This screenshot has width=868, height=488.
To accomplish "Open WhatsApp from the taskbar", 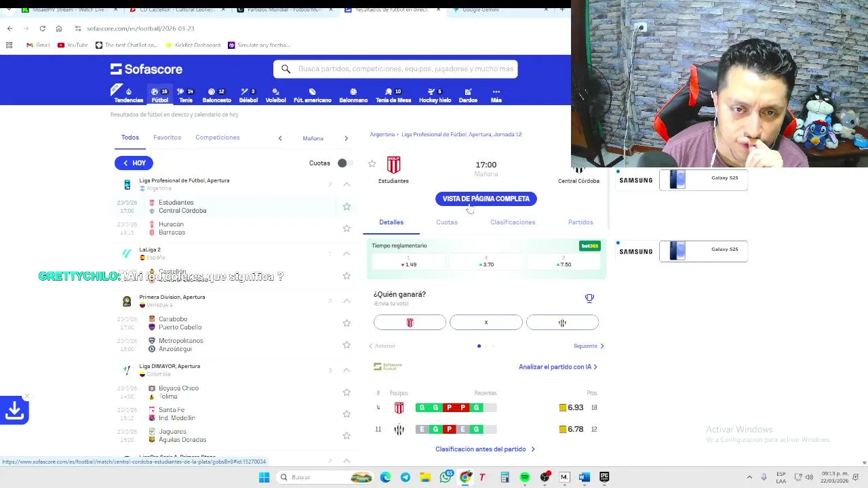I will (446, 477).
